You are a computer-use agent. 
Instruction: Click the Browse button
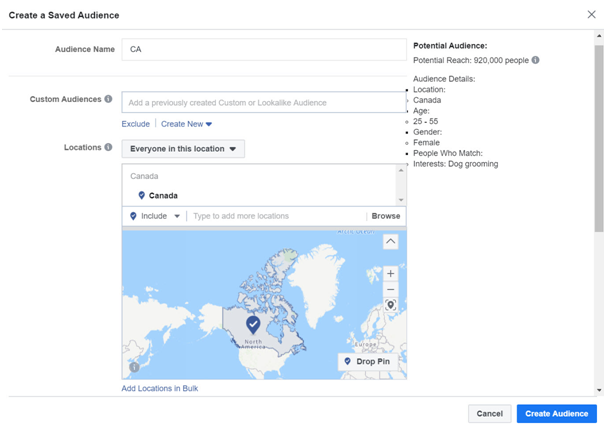386,216
